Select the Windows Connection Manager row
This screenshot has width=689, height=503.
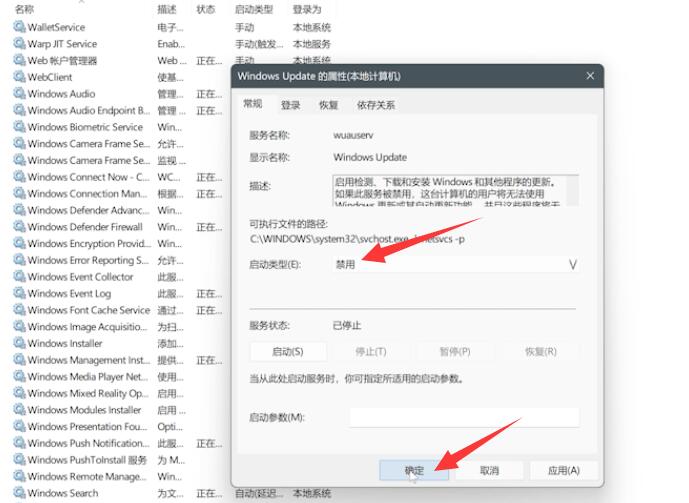(x=119, y=193)
